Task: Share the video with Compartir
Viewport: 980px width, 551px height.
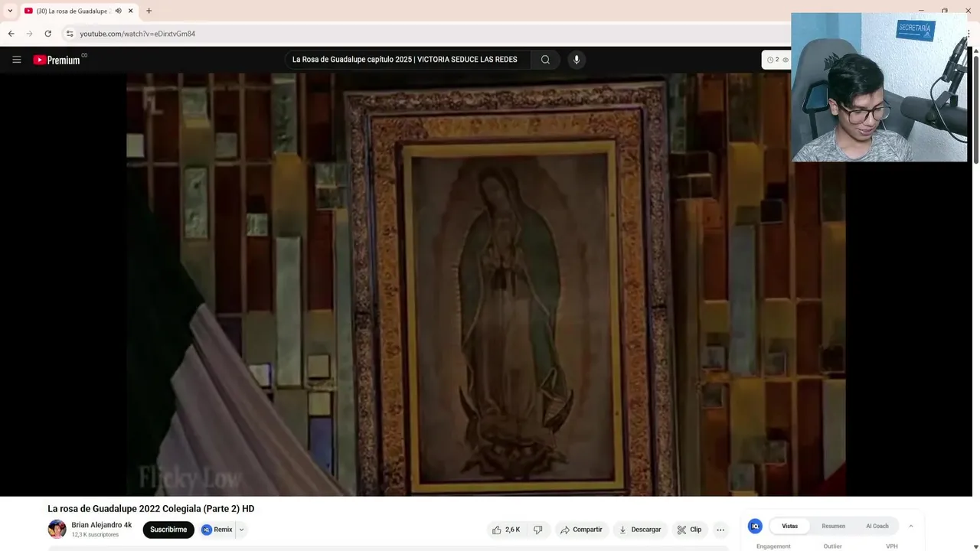Action: click(581, 530)
